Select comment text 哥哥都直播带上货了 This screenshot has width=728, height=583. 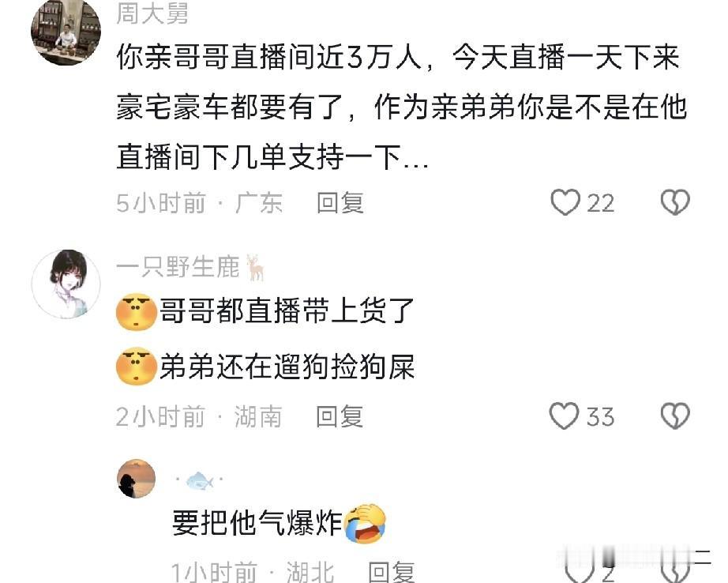[287, 310]
